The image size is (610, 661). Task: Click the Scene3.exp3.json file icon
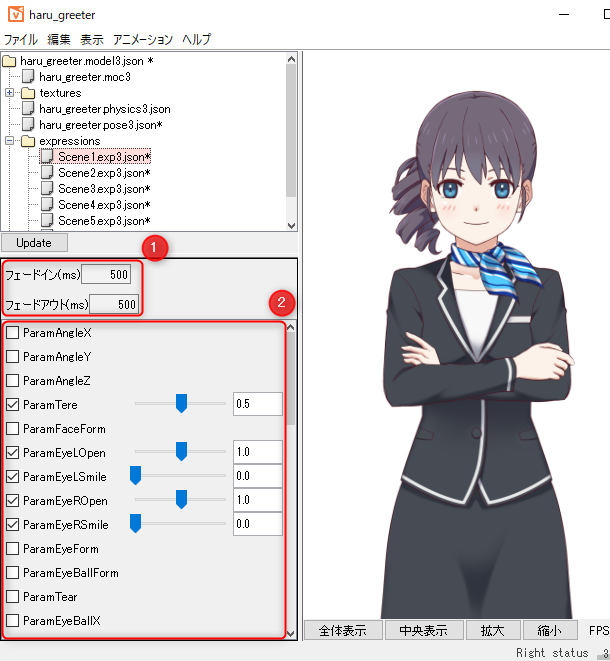click(x=47, y=188)
